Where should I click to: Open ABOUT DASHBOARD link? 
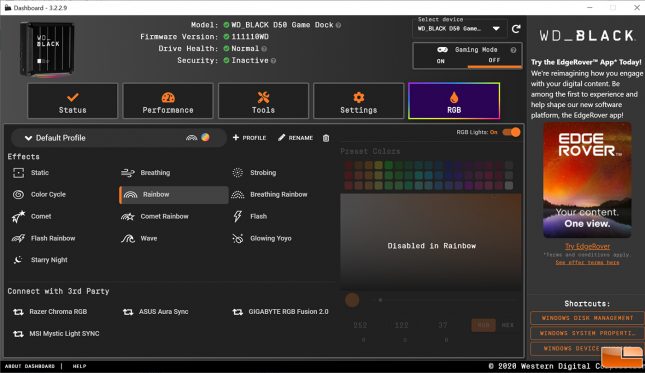click(x=30, y=366)
